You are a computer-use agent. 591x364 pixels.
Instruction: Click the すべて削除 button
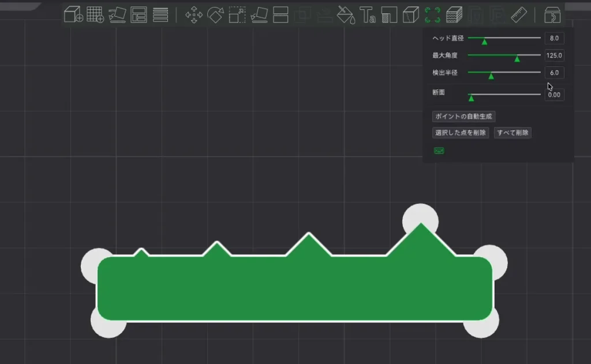coord(513,133)
